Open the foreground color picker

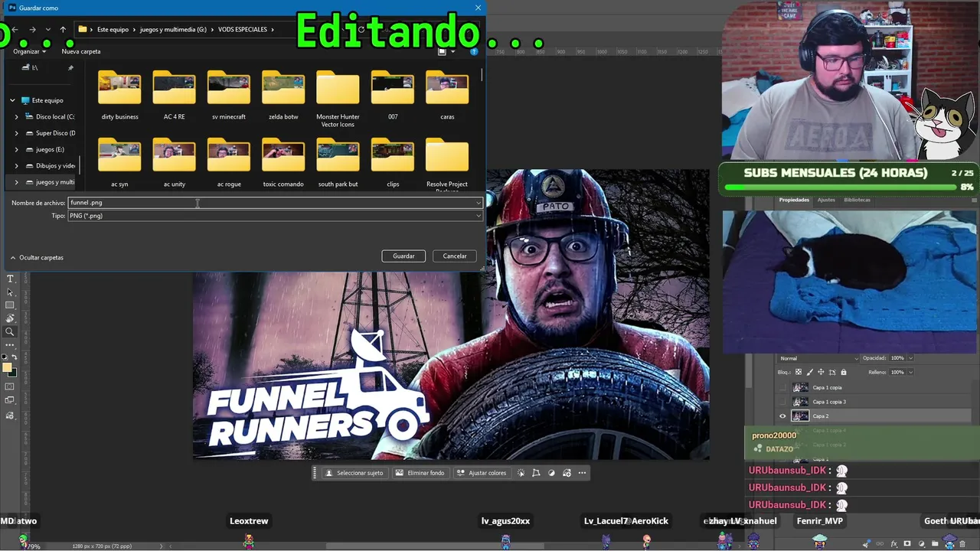tap(8, 368)
